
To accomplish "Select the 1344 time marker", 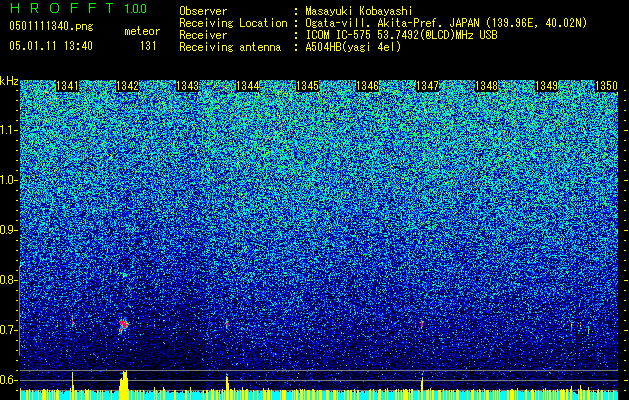I will [248, 86].
